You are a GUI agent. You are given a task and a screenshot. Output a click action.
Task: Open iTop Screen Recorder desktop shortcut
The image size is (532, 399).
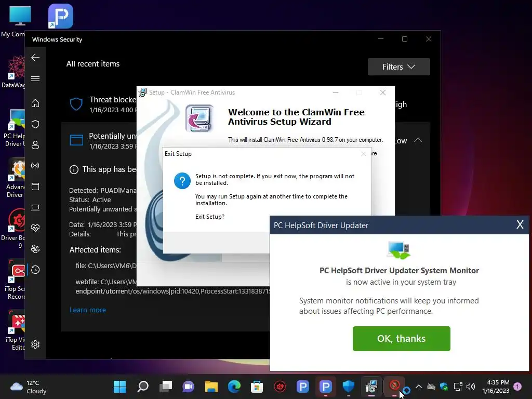[15, 280]
